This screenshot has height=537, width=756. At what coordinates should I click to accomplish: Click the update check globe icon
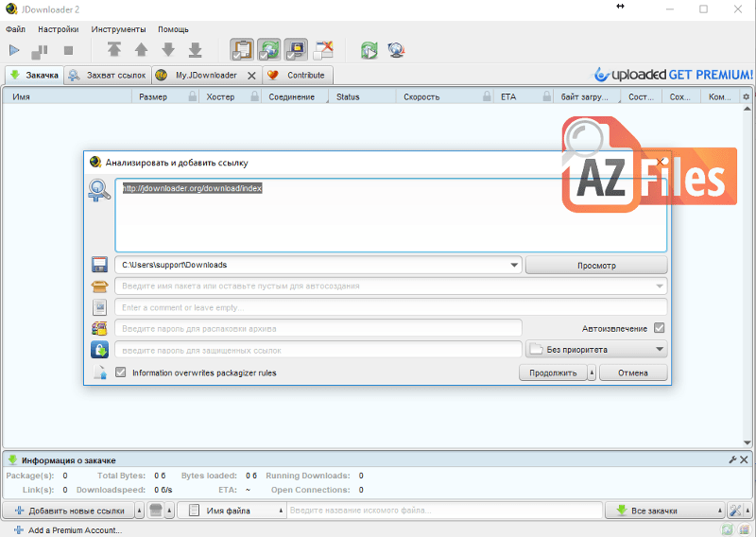click(x=396, y=50)
